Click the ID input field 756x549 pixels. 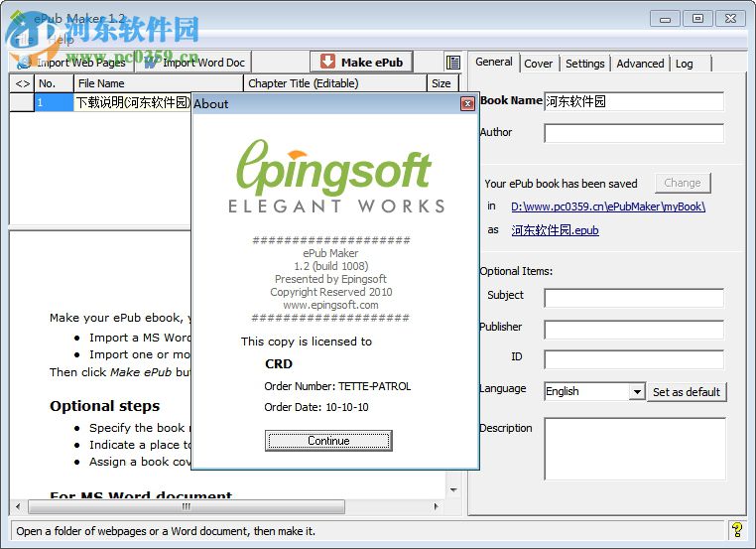[x=634, y=359]
